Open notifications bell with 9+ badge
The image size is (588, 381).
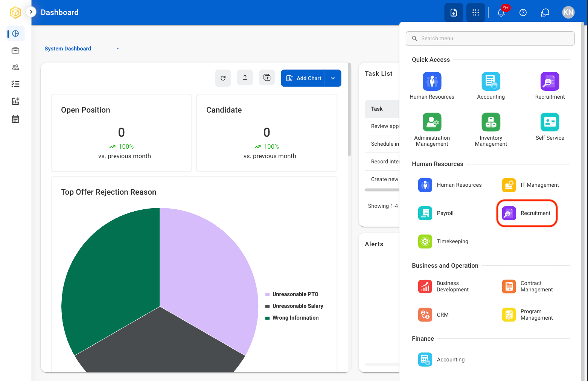(x=501, y=12)
